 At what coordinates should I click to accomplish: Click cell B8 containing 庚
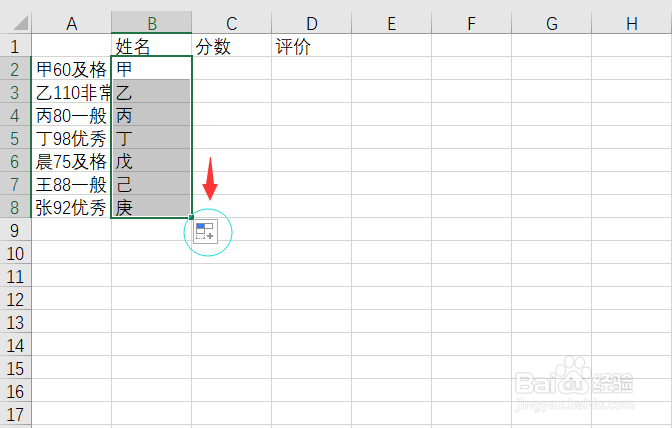pos(152,207)
